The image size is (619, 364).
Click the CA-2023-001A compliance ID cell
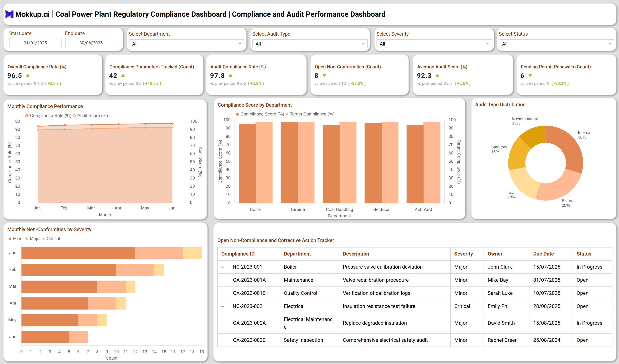[x=249, y=280]
